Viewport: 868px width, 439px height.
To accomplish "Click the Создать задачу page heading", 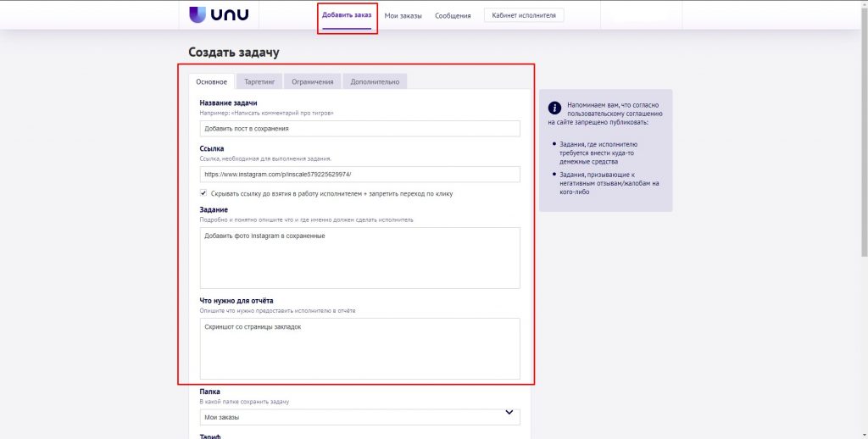I will pos(234,53).
